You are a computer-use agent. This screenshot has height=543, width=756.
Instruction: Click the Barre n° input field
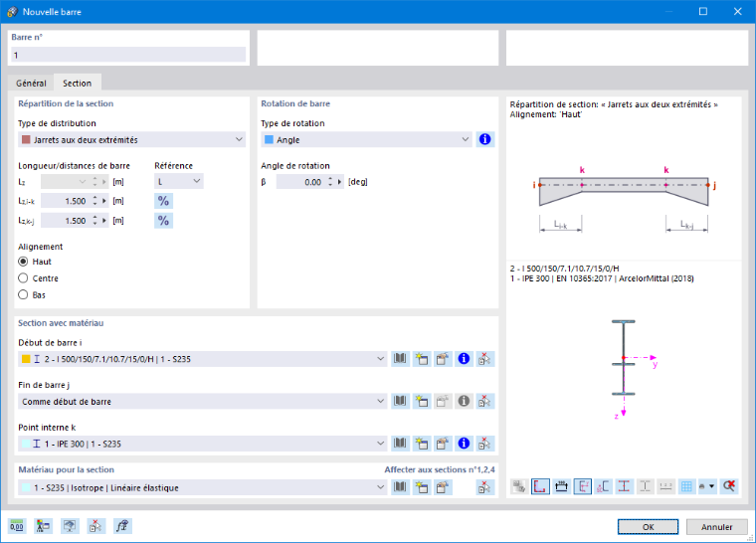click(x=128, y=55)
